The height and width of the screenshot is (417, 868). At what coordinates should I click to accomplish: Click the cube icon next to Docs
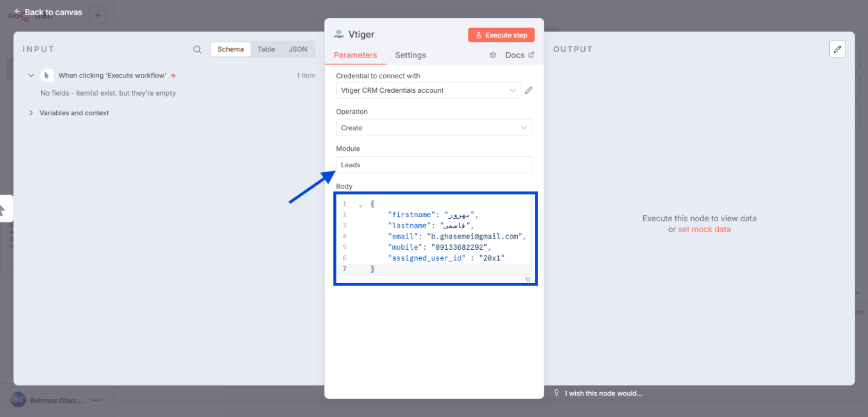(x=493, y=55)
